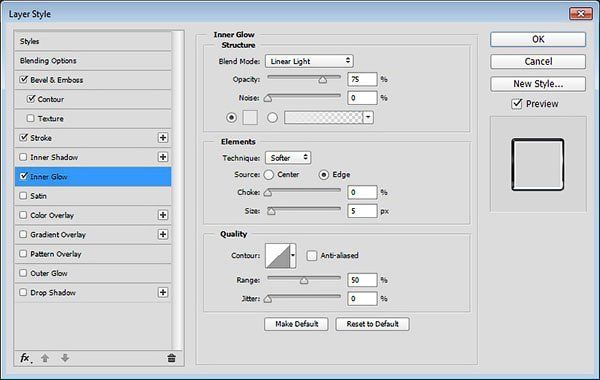Select gradient glow radio button
Viewport: 600px width, 380px height.
(x=272, y=117)
